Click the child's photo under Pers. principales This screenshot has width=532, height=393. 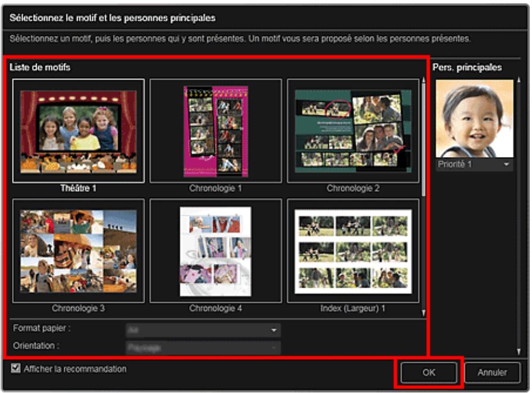pos(474,118)
